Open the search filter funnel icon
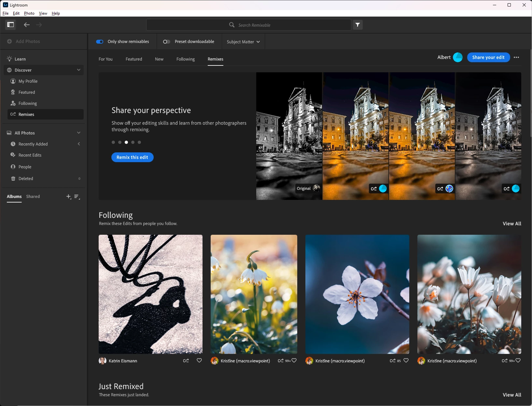Image resolution: width=532 pixels, height=406 pixels. [358, 25]
